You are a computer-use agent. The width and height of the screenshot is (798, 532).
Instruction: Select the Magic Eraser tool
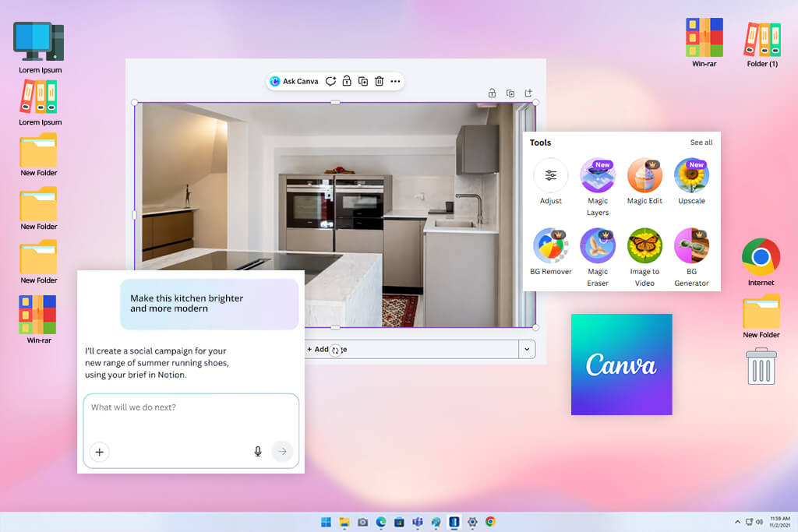click(598, 257)
